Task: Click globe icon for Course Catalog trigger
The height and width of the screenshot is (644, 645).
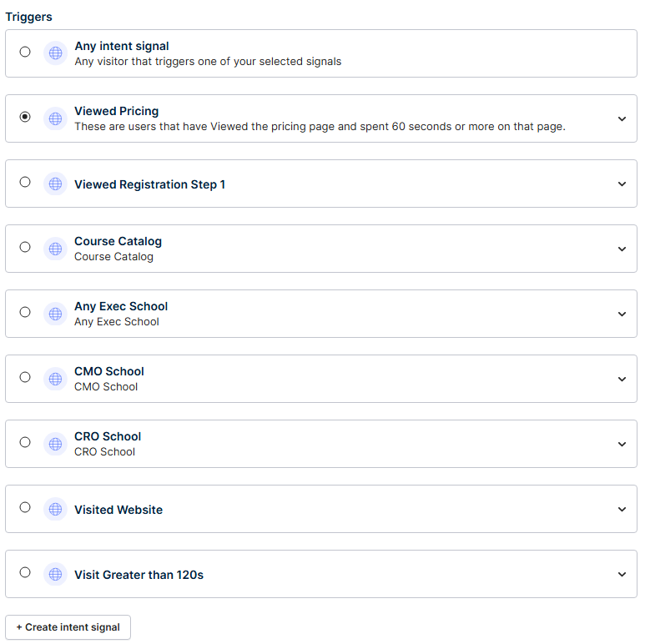Action: (x=56, y=249)
